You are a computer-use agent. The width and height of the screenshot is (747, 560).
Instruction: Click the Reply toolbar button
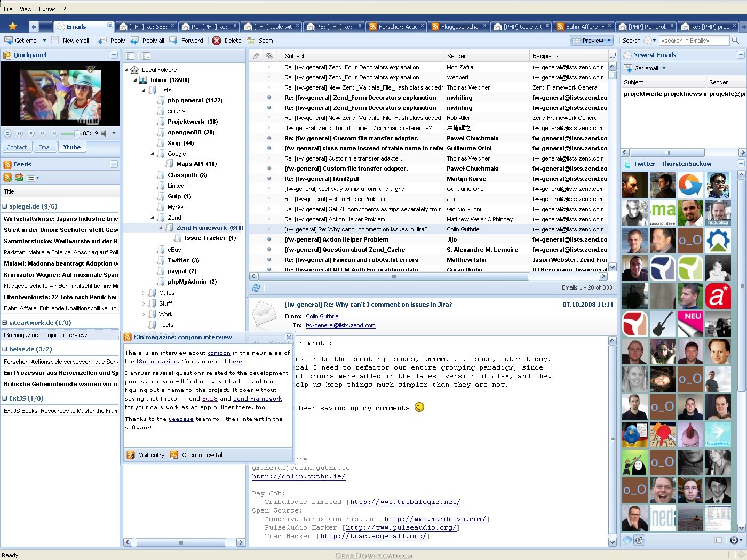click(x=112, y=41)
